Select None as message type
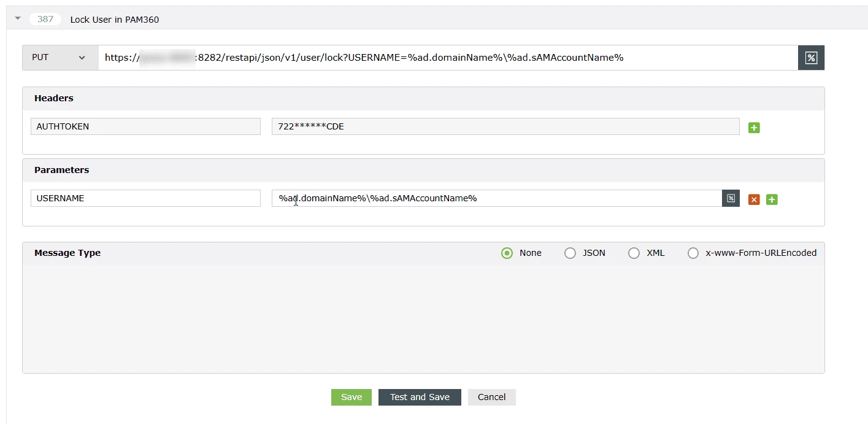Image resolution: width=868 pixels, height=424 pixels. (507, 253)
